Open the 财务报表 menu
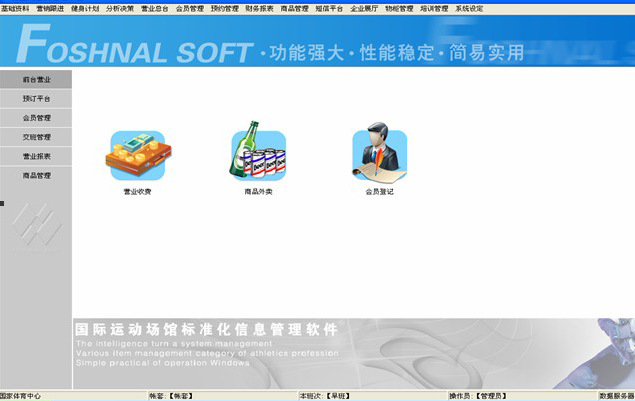This screenshot has height=401, width=635. tap(259, 7)
